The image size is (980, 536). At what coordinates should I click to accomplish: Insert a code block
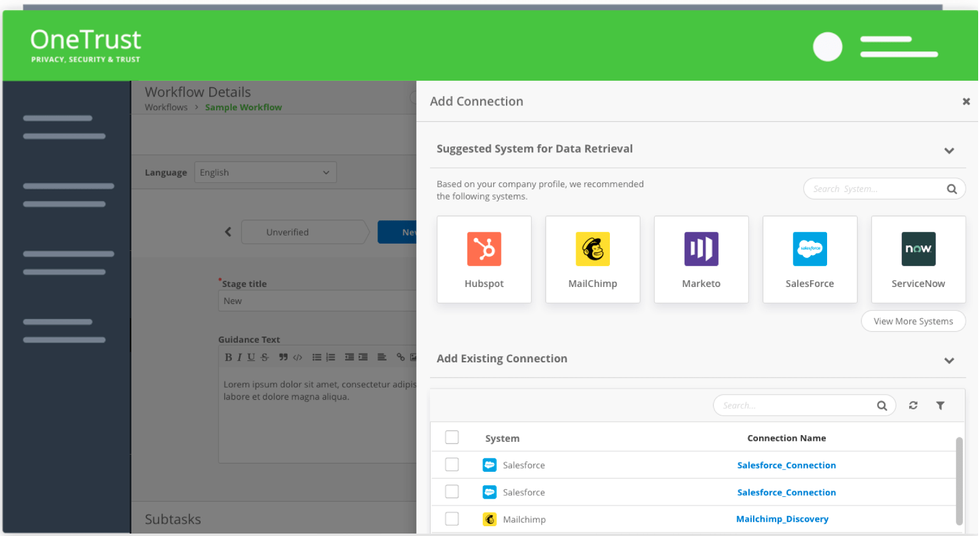tap(297, 357)
